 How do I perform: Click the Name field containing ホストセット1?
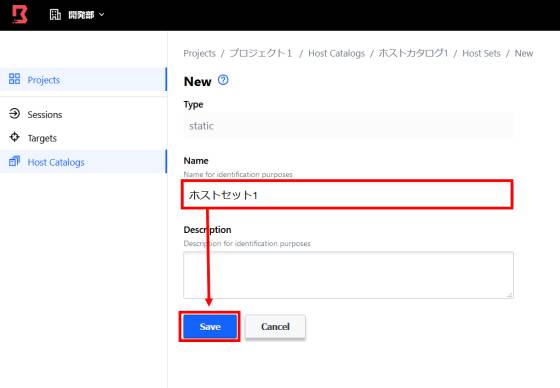tap(348, 195)
